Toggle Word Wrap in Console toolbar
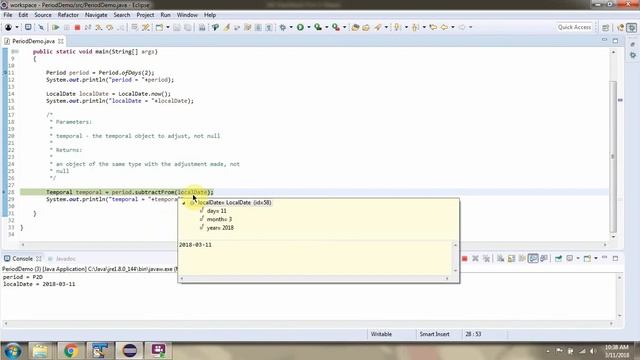The width and height of the screenshot is (640, 360). pyautogui.click(x=522, y=258)
